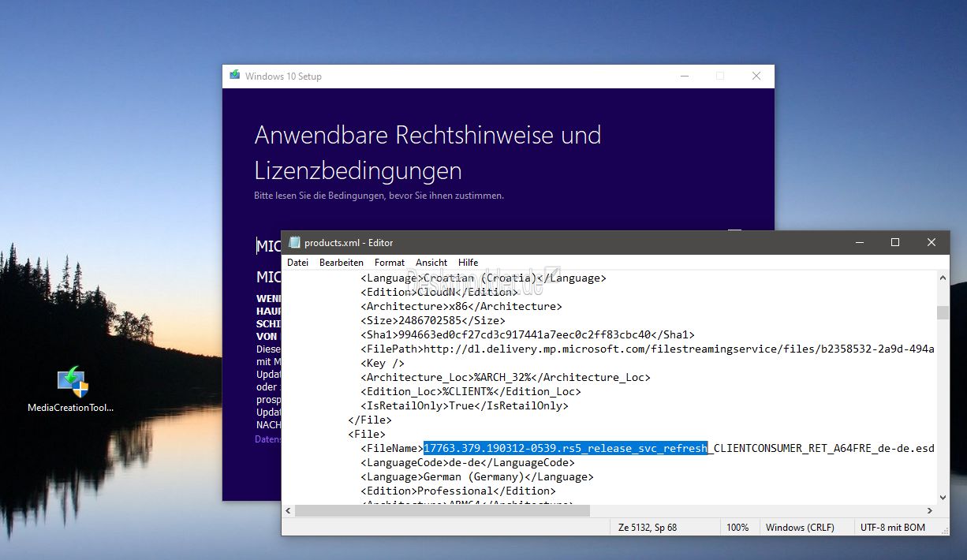Open the Ansicht menu

(x=431, y=263)
